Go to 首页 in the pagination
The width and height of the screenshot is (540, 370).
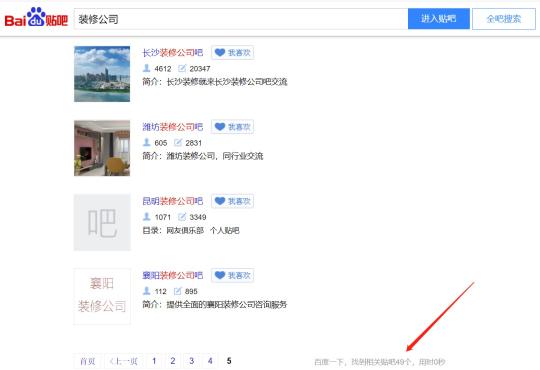pyautogui.click(x=87, y=361)
